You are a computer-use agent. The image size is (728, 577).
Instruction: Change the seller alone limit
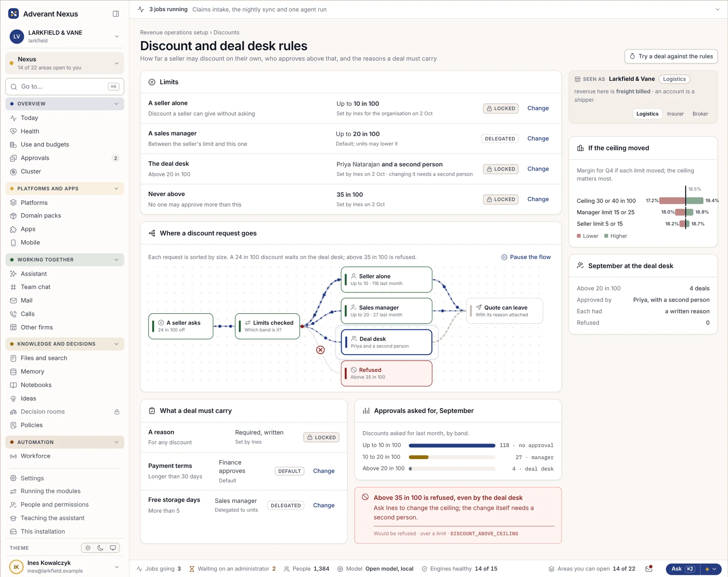[x=538, y=108]
